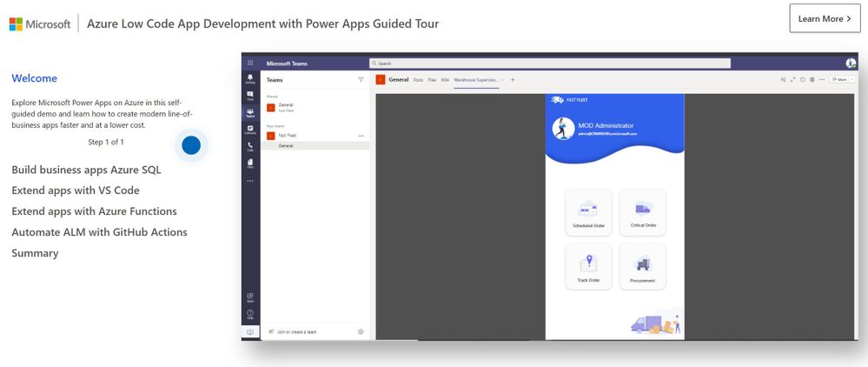Switch to the Wiki tab in General channel

445,80
